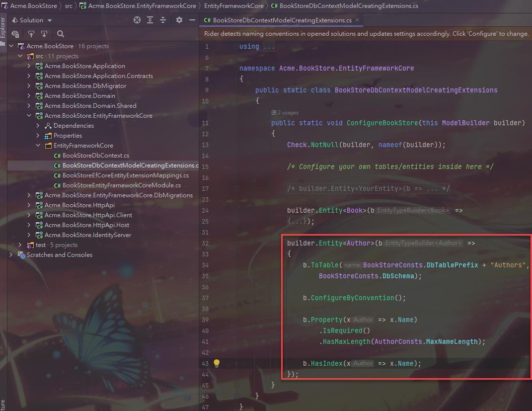Click the yellow lightbulb quick-fix icon
The width and height of the screenshot is (532, 411).
point(217,363)
